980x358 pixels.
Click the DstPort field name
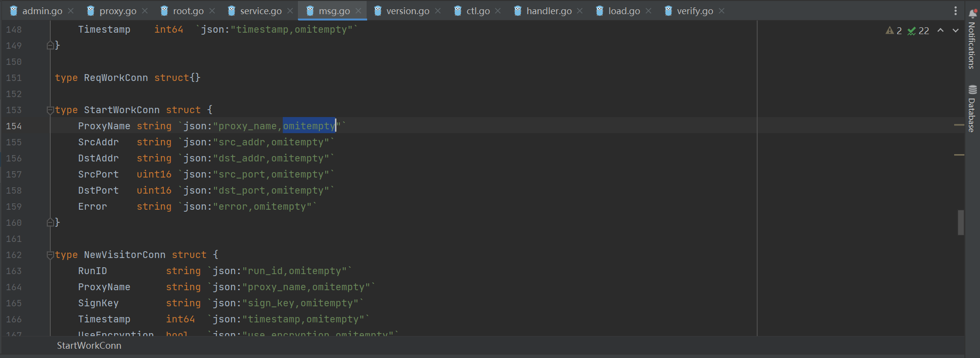coord(98,191)
